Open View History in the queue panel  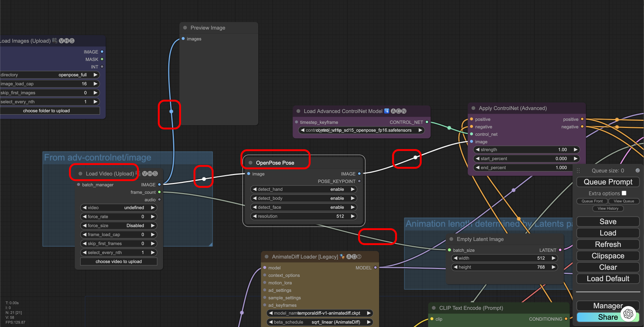[608, 208]
